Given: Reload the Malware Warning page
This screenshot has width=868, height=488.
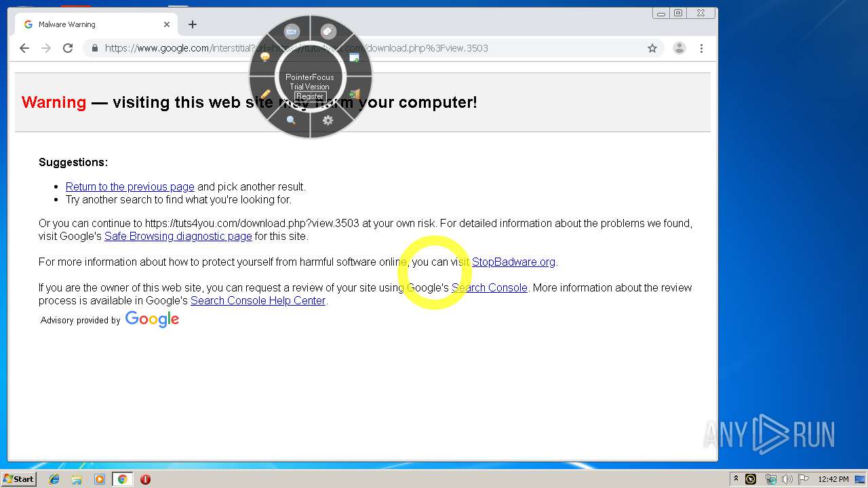Looking at the screenshot, I should (68, 48).
